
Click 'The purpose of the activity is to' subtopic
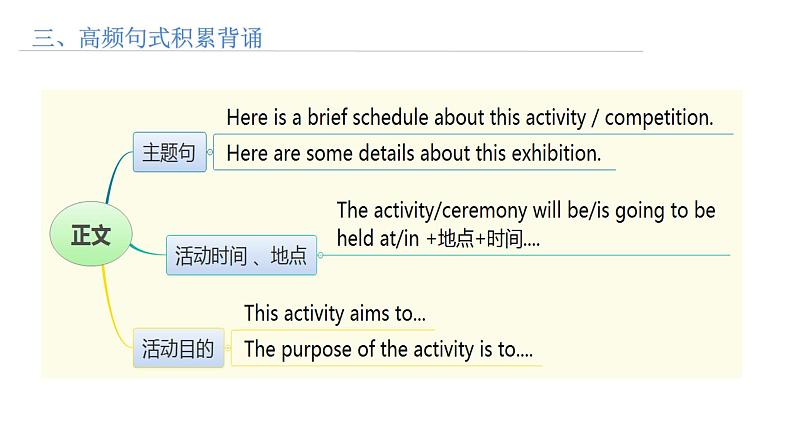(x=388, y=349)
